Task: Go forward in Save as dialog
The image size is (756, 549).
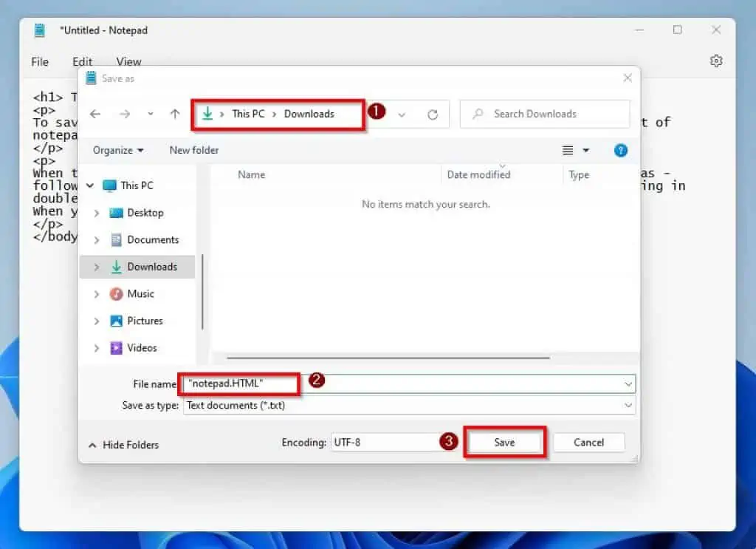Action: click(125, 115)
